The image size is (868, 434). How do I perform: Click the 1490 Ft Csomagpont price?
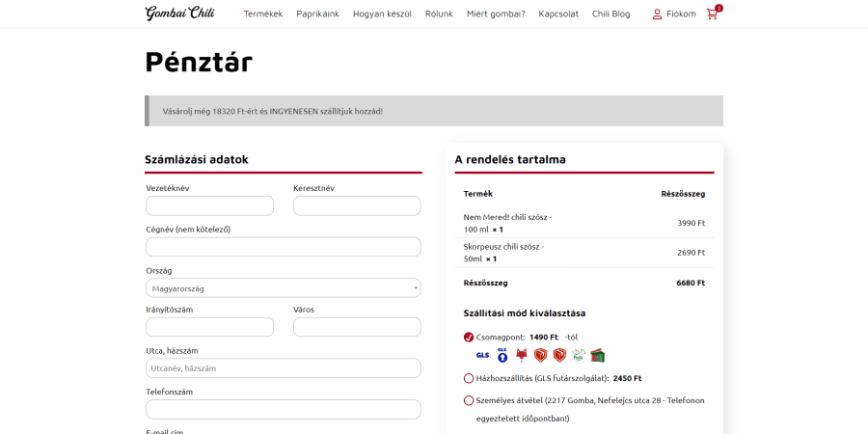pos(544,338)
